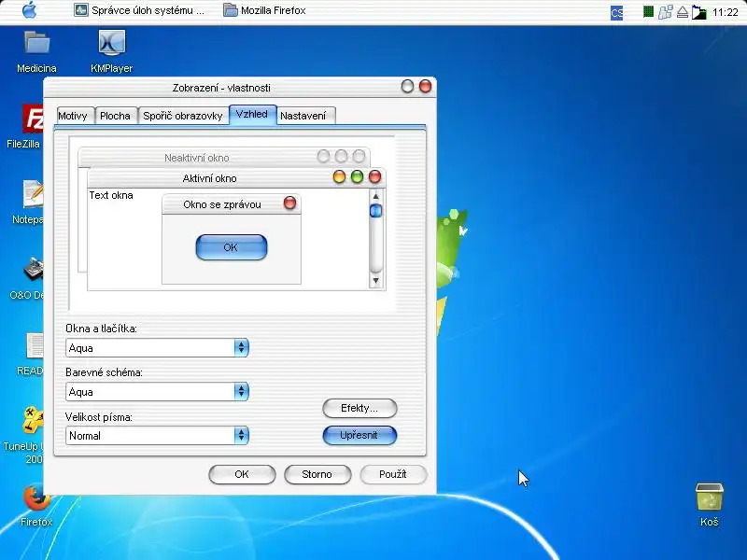Click orange button in Aktivní okno preview

[x=339, y=177]
